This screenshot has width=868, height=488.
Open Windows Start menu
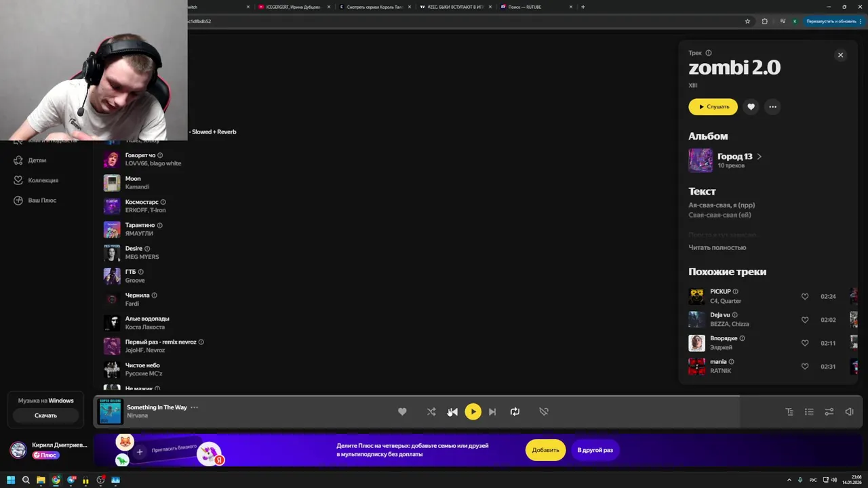[x=11, y=480]
